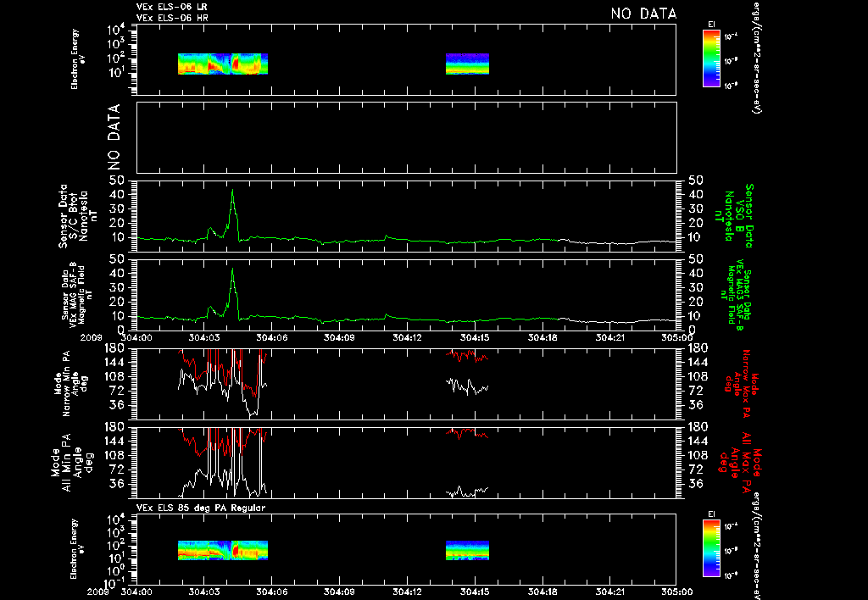
Task: Select second spectrogram block in ELS-06 panel
Action: tap(467, 64)
